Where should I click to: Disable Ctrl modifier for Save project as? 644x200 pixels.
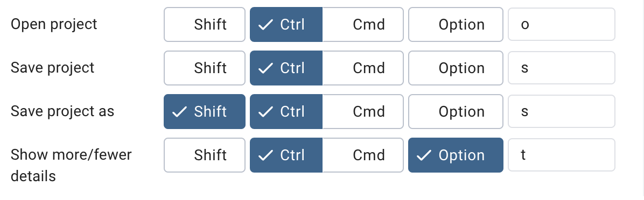coord(286,111)
